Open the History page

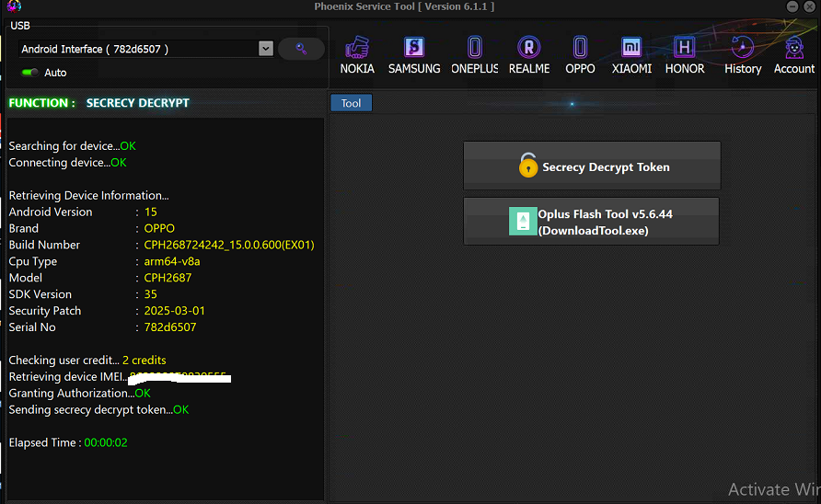click(x=743, y=56)
